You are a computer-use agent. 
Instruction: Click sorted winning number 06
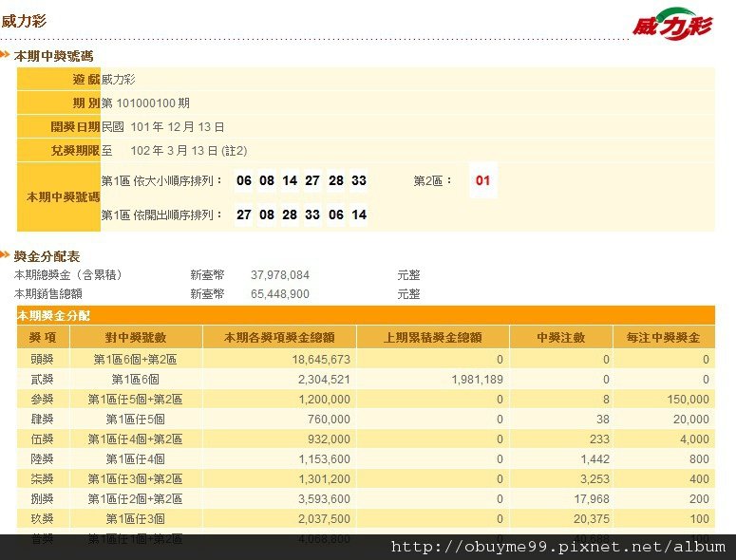pyautogui.click(x=244, y=180)
